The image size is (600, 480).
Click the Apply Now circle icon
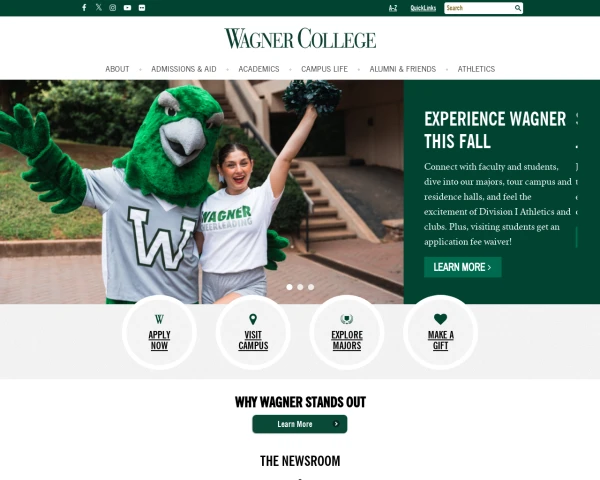tap(159, 332)
